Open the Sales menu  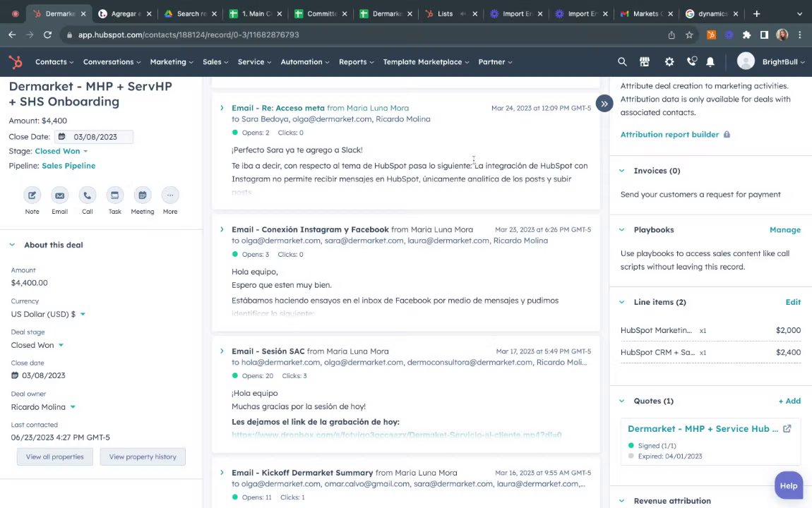pos(215,62)
